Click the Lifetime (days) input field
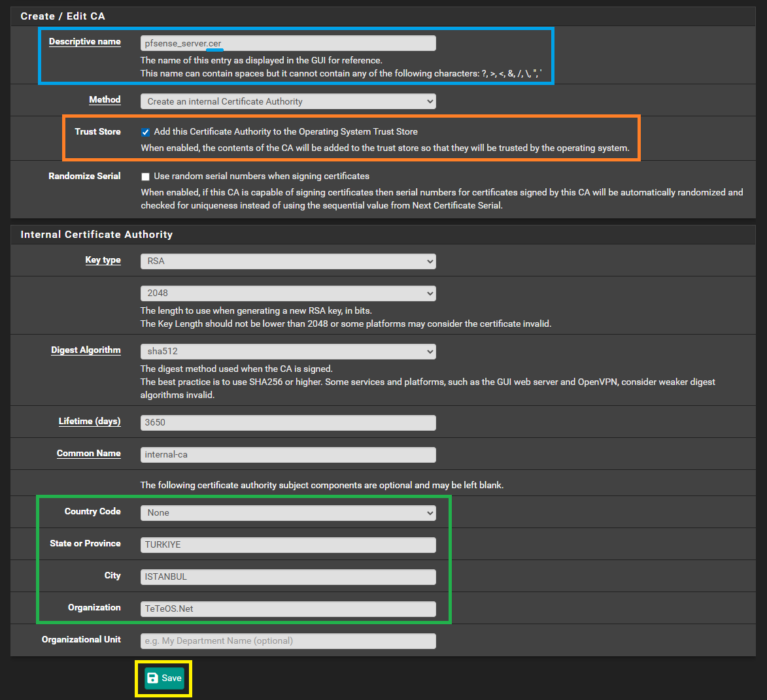 tap(288, 422)
